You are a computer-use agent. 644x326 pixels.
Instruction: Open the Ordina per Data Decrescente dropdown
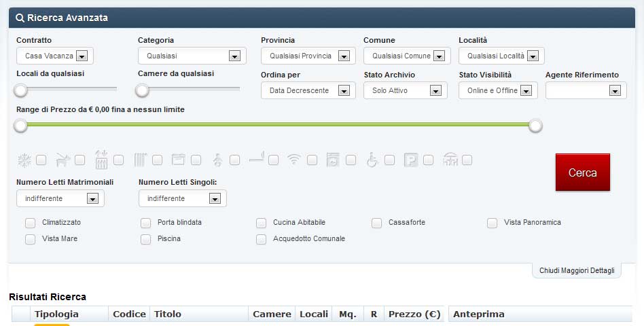pyautogui.click(x=308, y=90)
